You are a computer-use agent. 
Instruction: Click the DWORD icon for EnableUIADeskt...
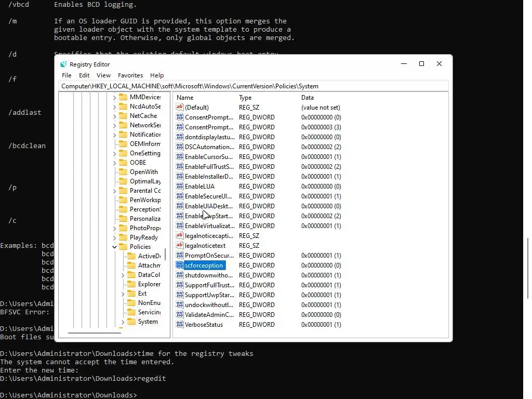point(179,206)
